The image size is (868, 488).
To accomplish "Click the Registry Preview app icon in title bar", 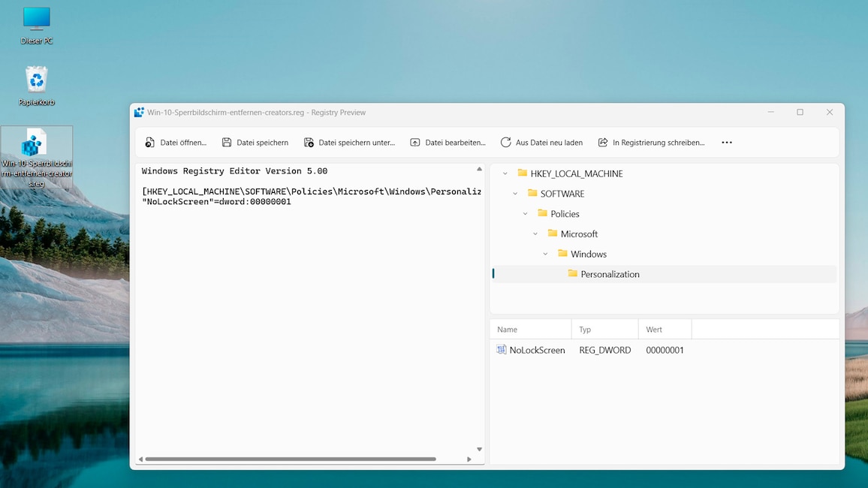I will click(x=139, y=113).
